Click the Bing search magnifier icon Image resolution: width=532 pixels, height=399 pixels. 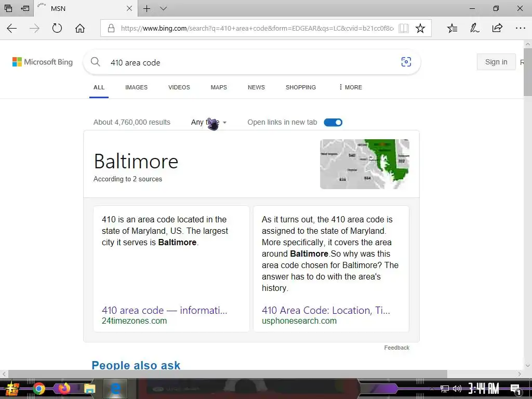pos(96,62)
